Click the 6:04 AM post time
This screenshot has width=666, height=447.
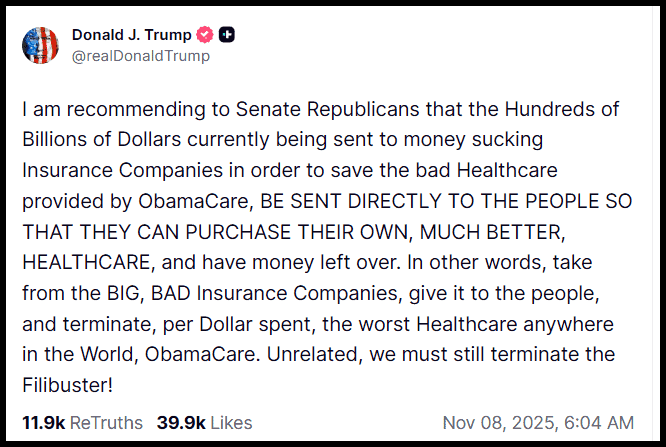pos(603,423)
